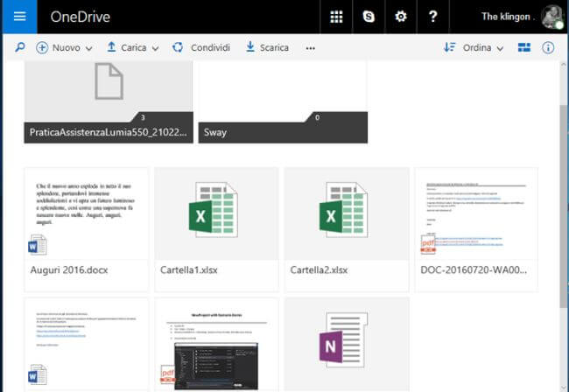
Task: Click the Scarica label
Action: [274, 47]
